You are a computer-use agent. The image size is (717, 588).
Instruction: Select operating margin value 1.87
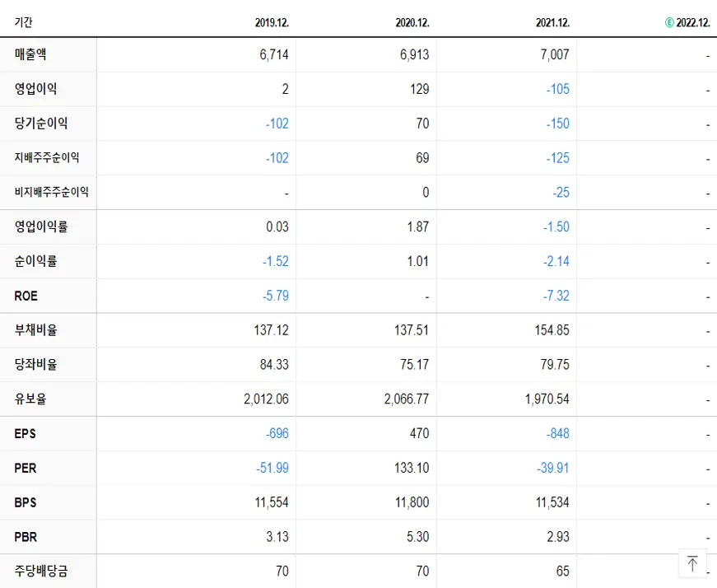click(418, 226)
